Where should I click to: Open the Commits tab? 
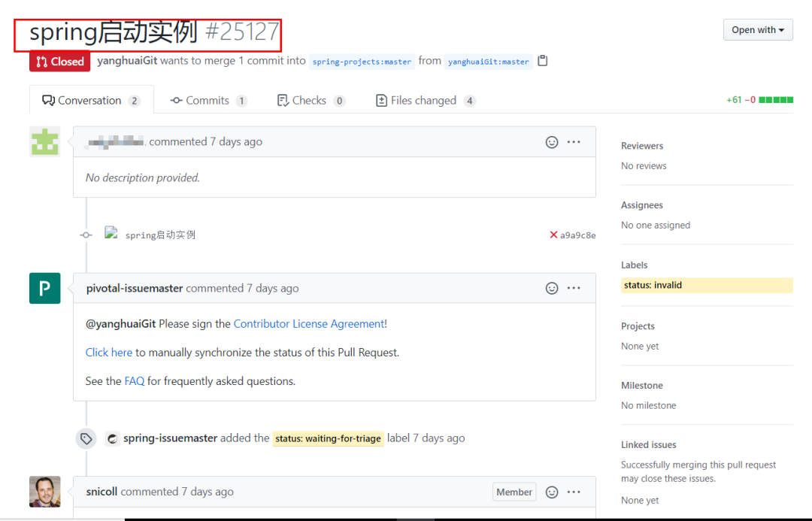pos(208,101)
